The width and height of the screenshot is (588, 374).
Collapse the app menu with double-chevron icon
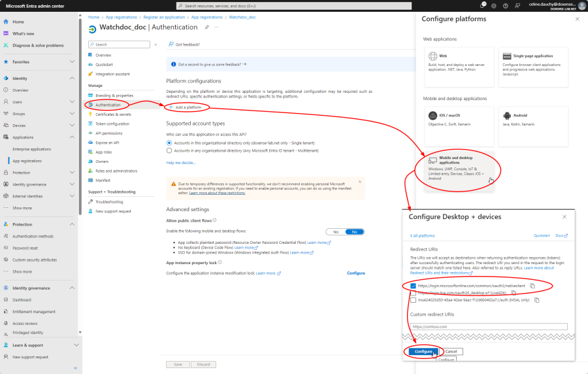point(155,44)
